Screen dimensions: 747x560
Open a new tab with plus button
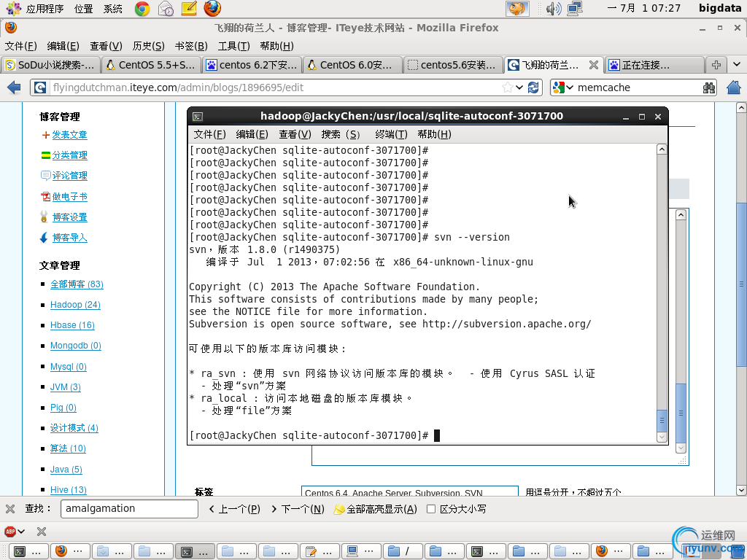(716, 65)
